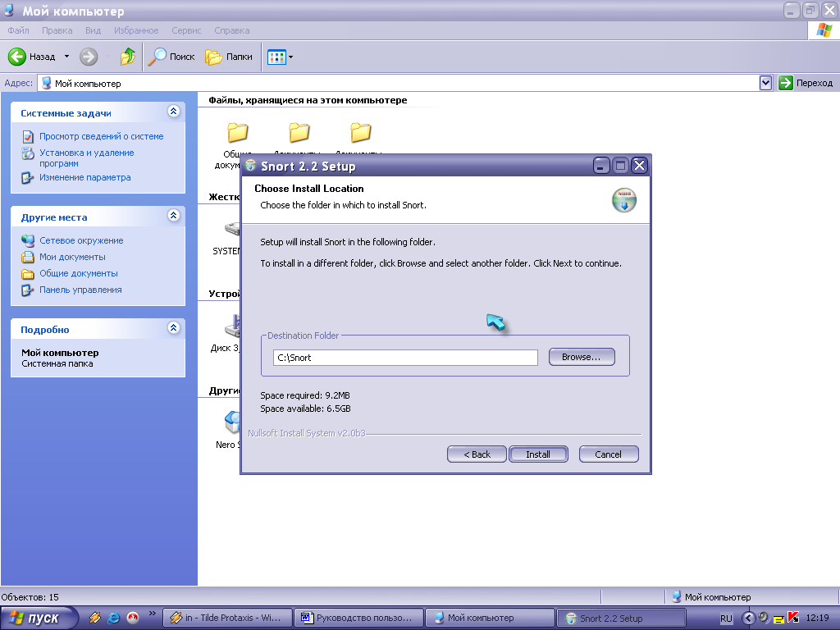Click the Forward navigation arrow icon

coord(89,57)
